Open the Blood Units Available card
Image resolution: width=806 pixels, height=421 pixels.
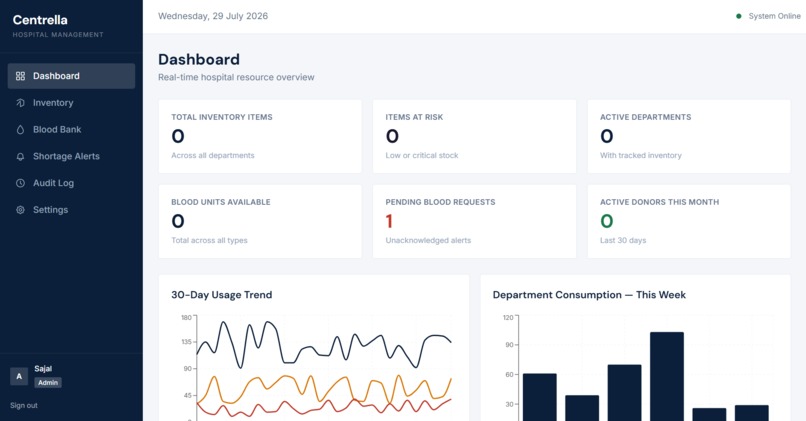260,222
